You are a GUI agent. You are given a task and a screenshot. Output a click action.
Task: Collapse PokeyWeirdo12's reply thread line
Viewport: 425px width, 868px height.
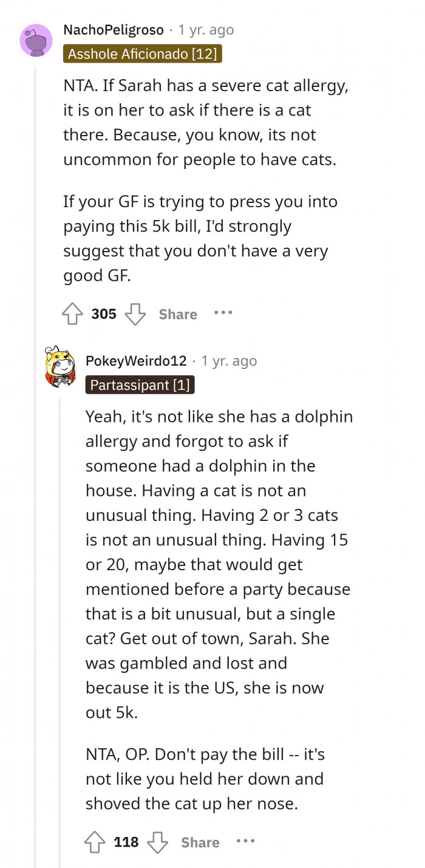[59, 608]
